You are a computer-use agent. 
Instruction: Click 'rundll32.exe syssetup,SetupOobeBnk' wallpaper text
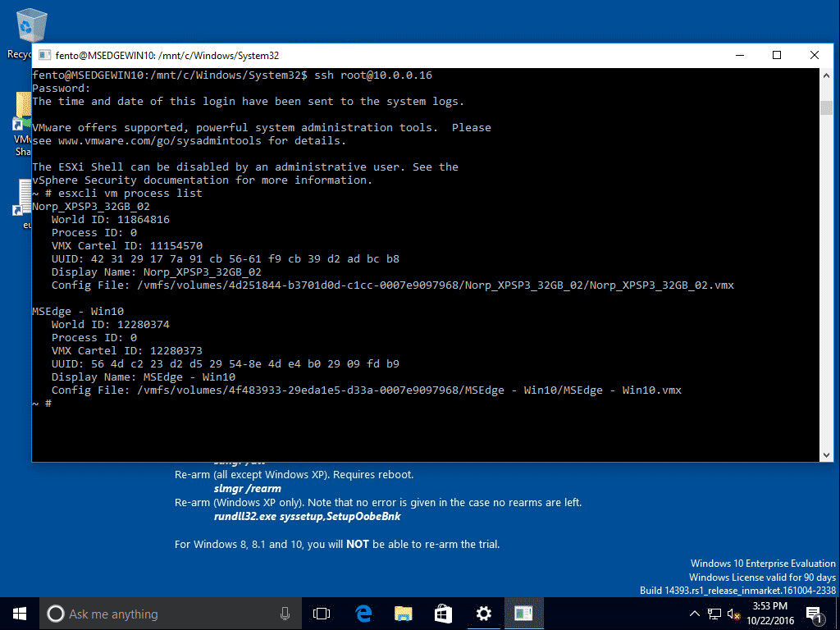coord(307,517)
